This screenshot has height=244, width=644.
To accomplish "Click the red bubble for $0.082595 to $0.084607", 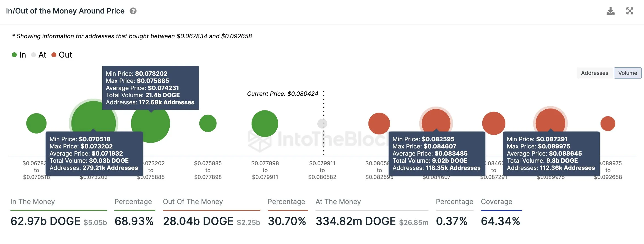I will [436, 120].
